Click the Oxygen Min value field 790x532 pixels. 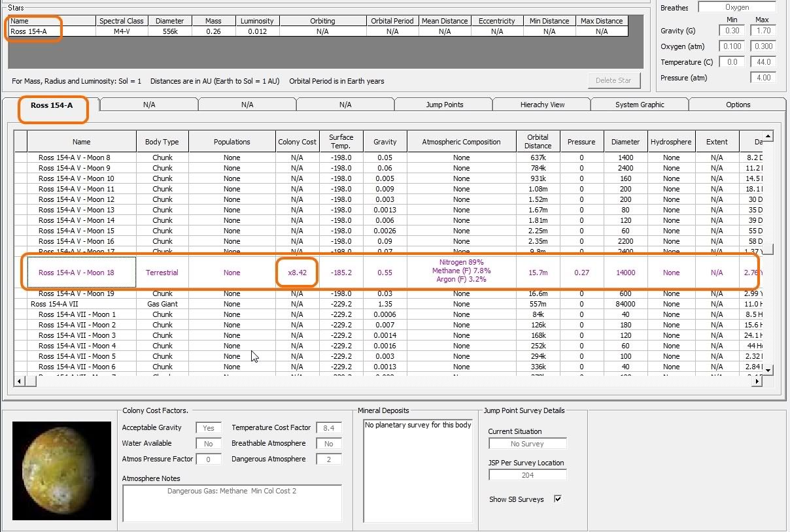pos(732,46)
